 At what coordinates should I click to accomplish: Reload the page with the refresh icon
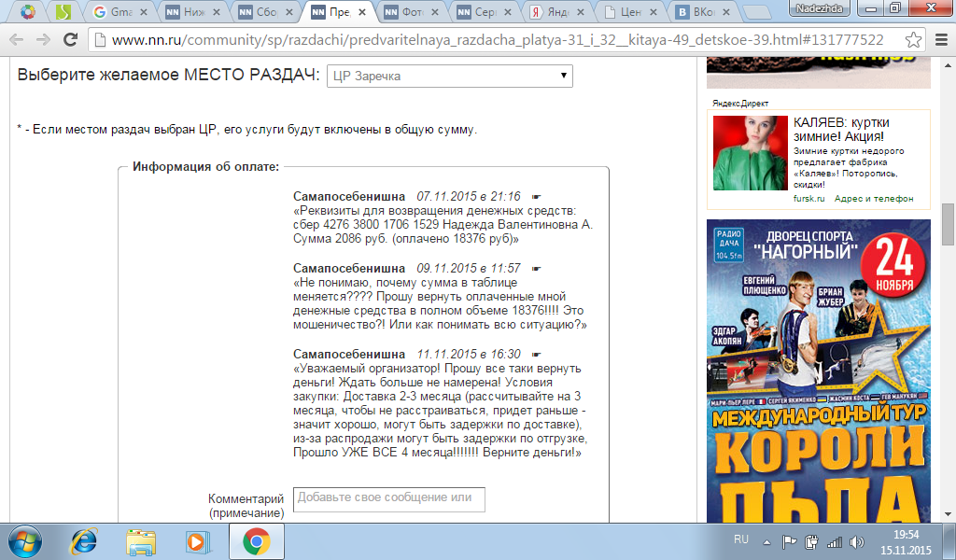tap(71, 39)
